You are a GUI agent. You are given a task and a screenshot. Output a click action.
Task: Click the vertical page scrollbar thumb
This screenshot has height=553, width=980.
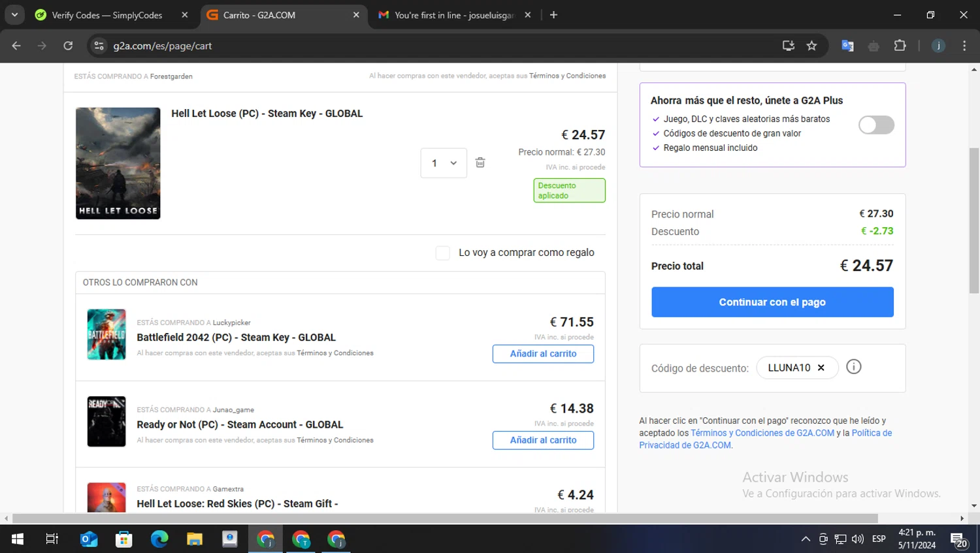[x=974, y=221]
